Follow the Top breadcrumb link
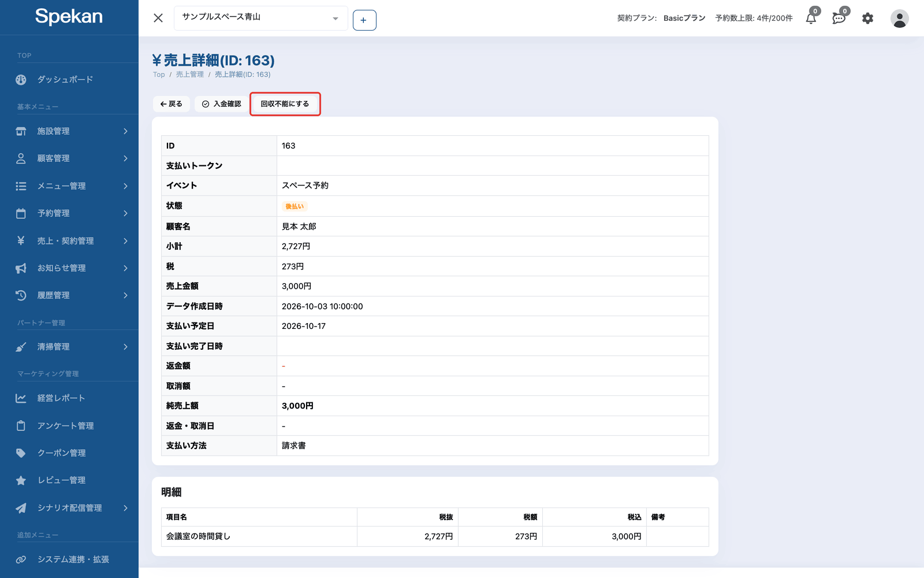Image resolution: width=924 pixels, height=578 pixels. point(159,75)
